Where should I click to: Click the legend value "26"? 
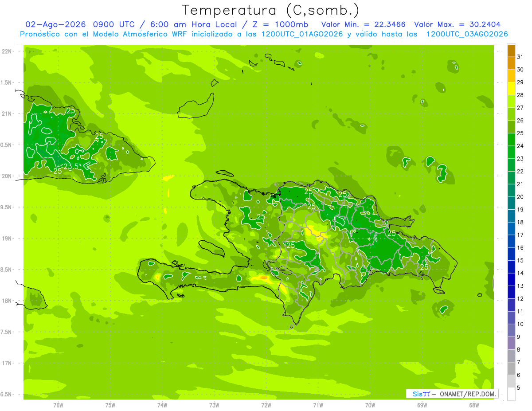[x=520, y=121]
